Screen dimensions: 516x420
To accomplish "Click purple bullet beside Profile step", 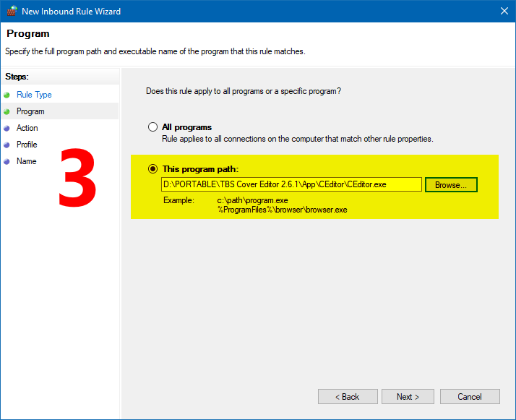I will point(7,145).
